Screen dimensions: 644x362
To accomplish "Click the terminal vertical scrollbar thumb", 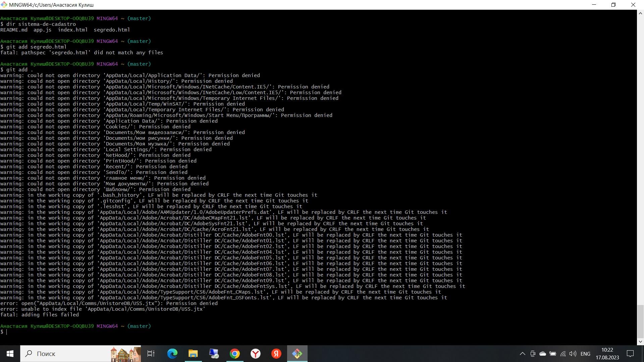I will click(640, 322).
